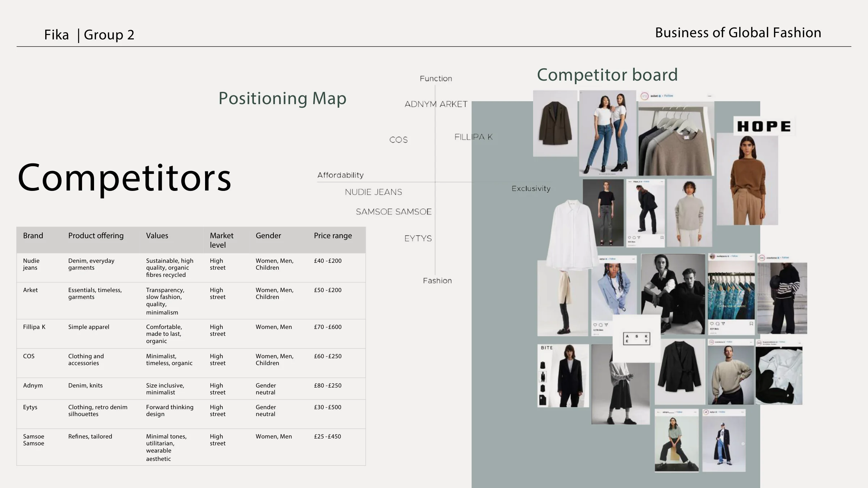Open the black-and-white couple photo

tap(673, 294)
